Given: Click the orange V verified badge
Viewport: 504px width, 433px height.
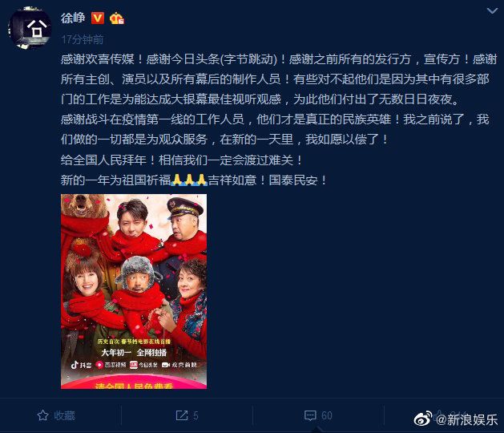Looking at the screenshot, I should (x=98, y=18).
